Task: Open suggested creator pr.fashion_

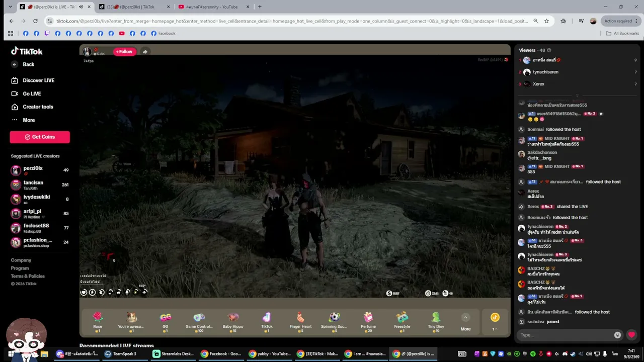Action: click(x=40, y=242)
